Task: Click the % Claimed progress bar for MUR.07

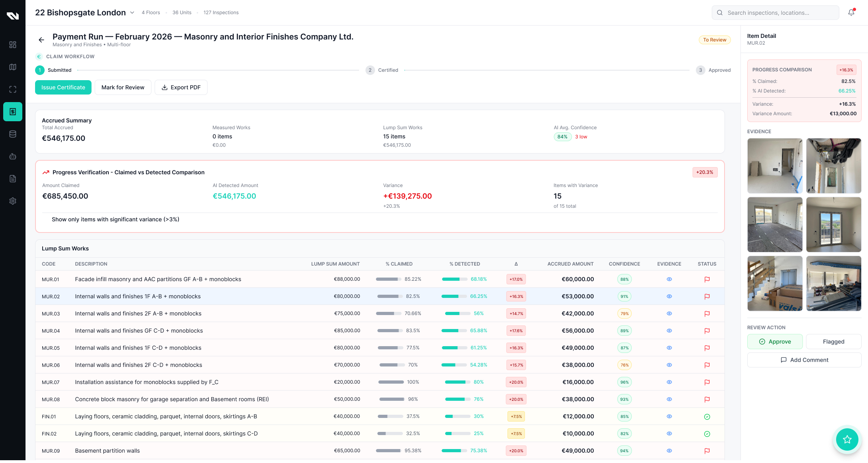Action: tap(391, 382)
